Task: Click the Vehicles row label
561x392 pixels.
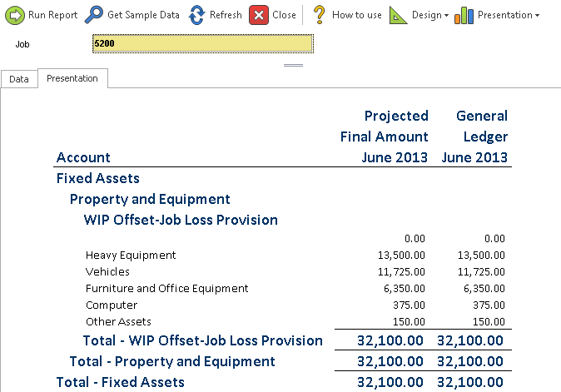Action: [107, 272]
